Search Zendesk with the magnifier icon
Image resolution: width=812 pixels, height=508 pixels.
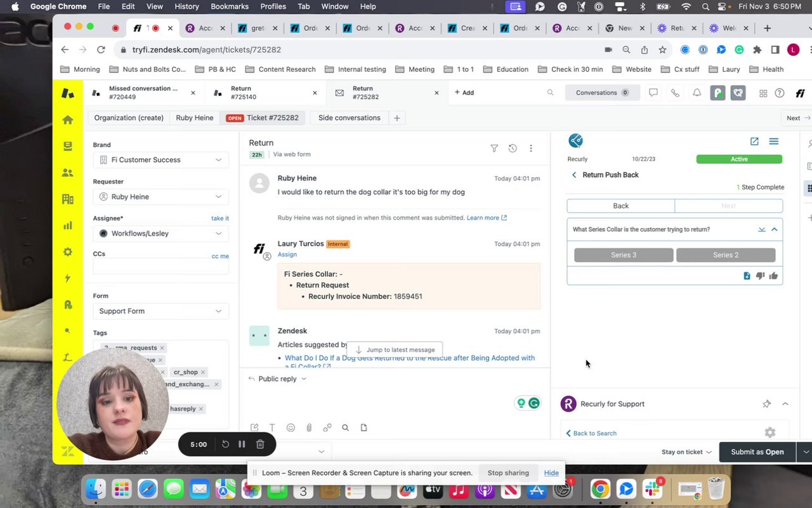(550, 93)
